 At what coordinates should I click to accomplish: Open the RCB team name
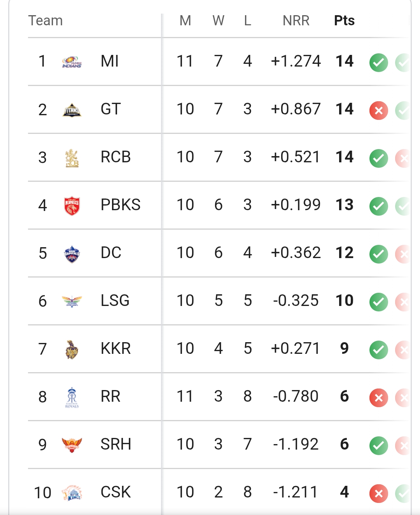(115, 157)
